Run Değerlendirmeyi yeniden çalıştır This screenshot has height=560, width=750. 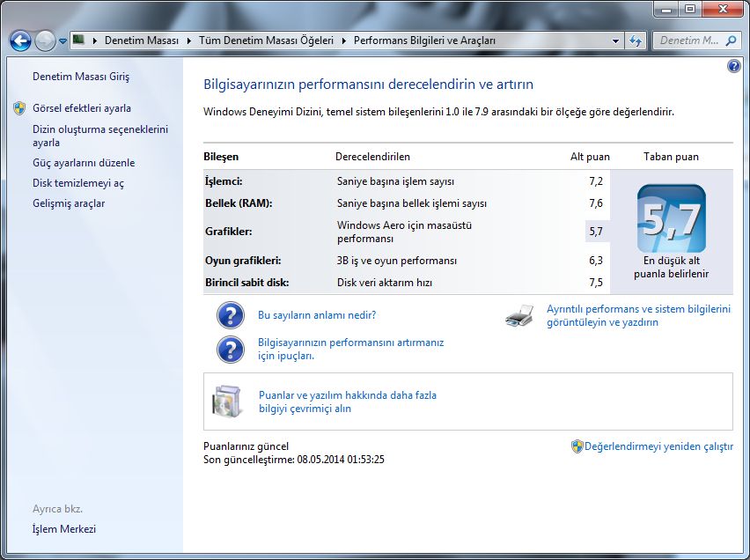[x=658, y=446]
